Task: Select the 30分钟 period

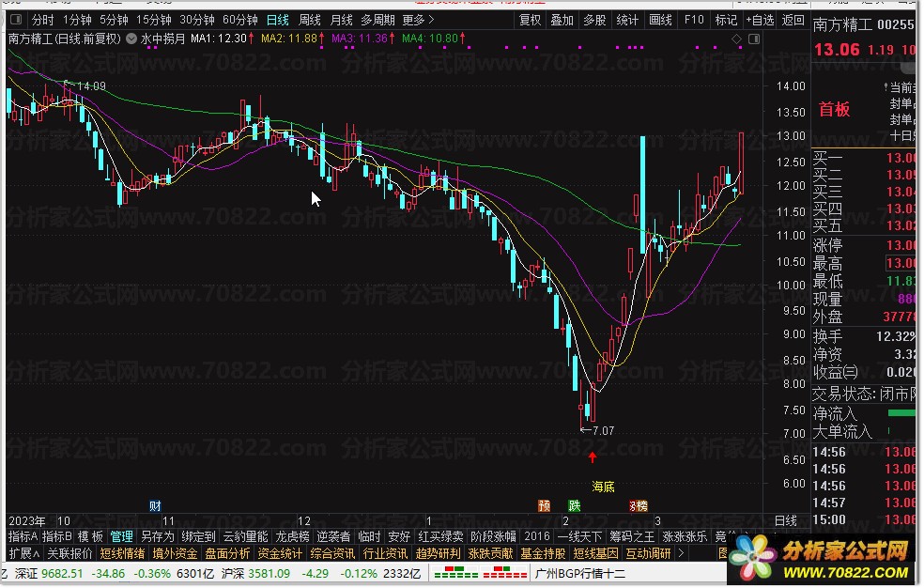Action: [197, 20]
